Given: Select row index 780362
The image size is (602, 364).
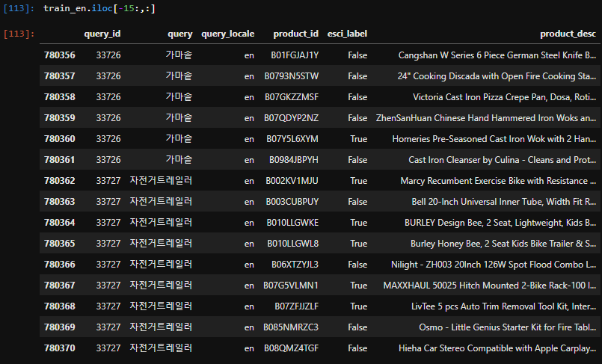Looking at the screenshot, I should 60,181.
